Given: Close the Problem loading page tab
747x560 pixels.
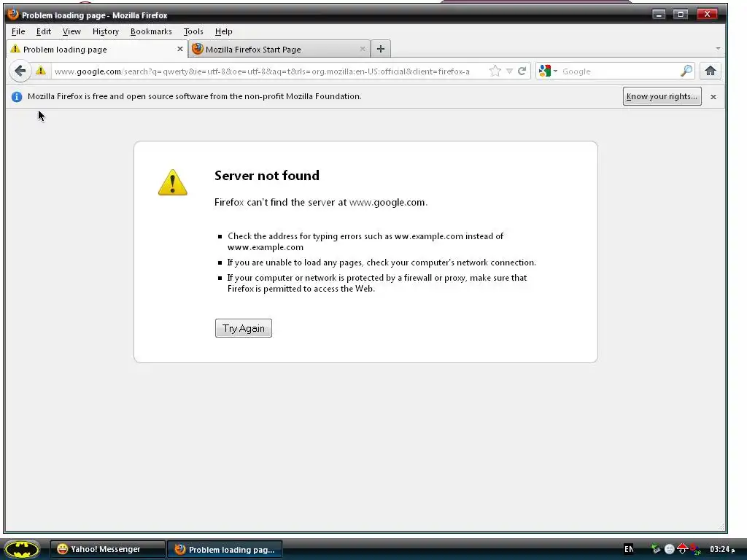Looking at the screenshot, I should 180,49.
